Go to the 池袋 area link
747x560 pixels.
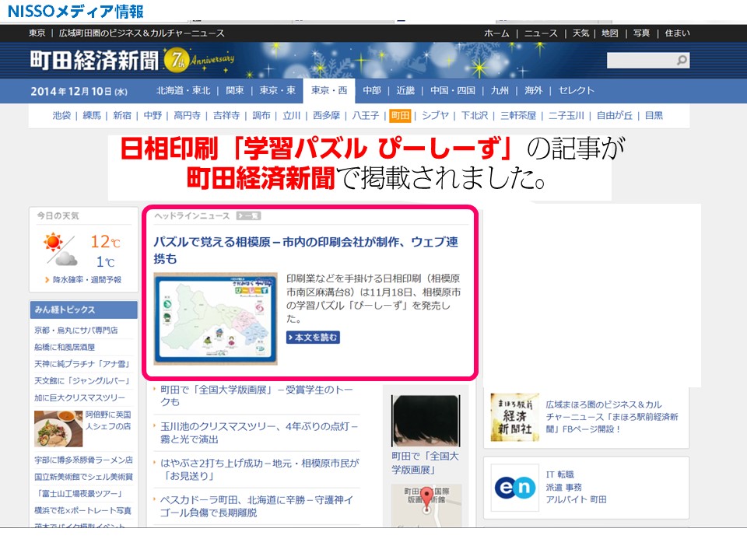(61, 116)
